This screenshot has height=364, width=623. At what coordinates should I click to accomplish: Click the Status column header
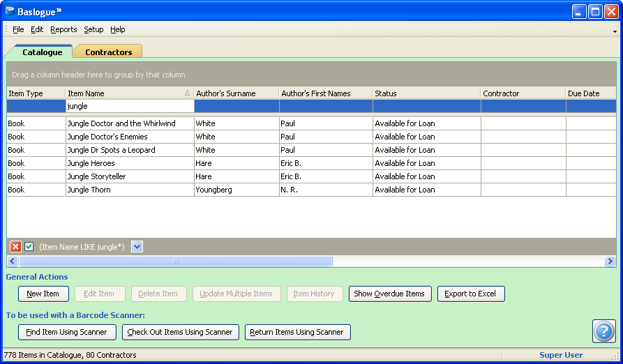427,93
